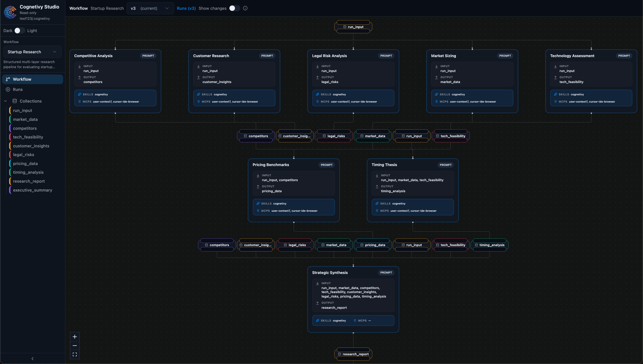Click the Cognetivy Studio logo icon

pyautogui.click(x=10, y=12)
